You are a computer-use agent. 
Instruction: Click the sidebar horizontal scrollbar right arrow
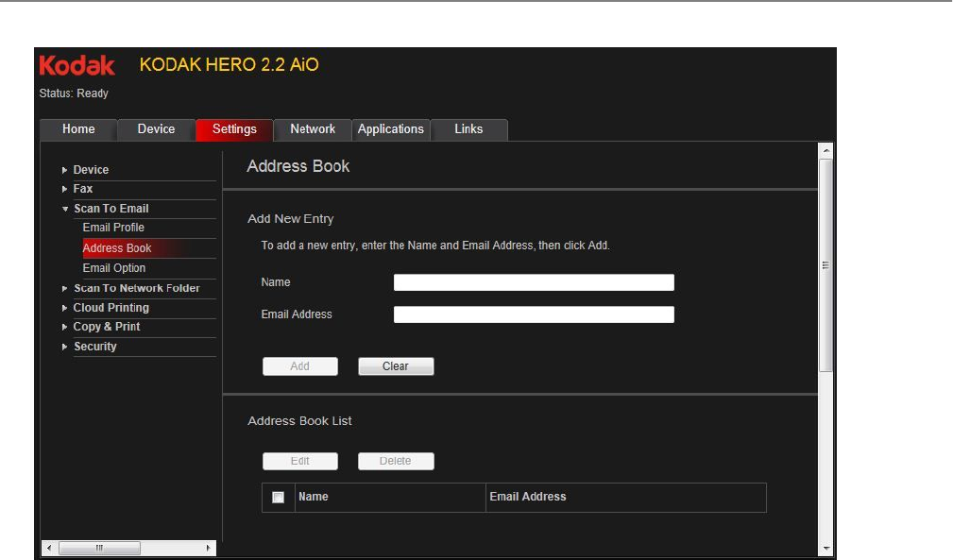pos(209,548)
